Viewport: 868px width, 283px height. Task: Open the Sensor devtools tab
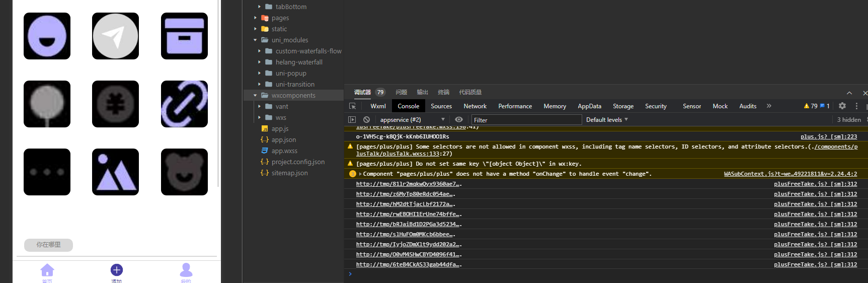click(692, 106)
